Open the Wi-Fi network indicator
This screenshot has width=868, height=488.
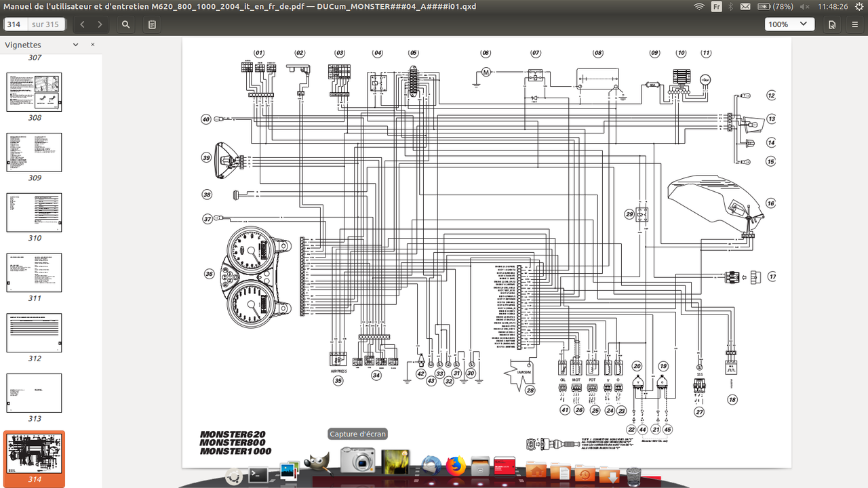699,6
